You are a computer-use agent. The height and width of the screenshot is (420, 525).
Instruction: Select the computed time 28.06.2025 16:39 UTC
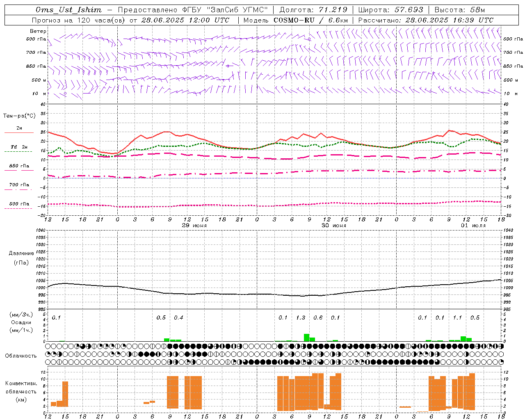(x=450, y=20)
